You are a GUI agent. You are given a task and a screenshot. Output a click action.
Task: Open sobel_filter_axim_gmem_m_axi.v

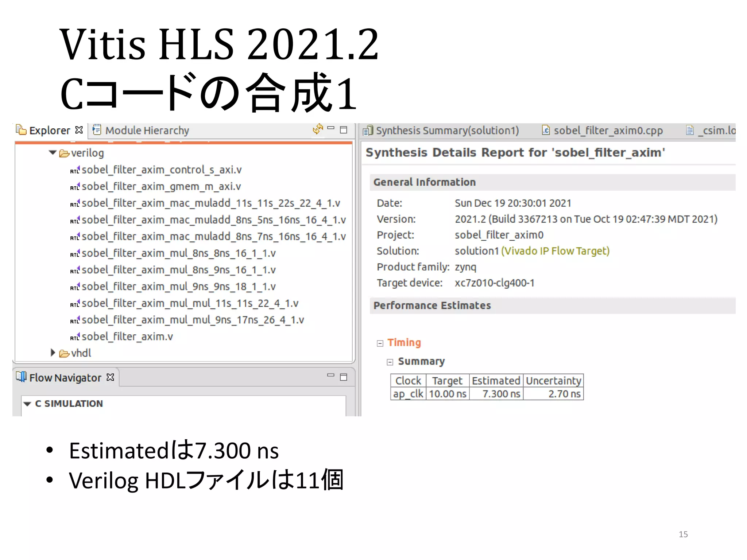click(x=161, y=187)
